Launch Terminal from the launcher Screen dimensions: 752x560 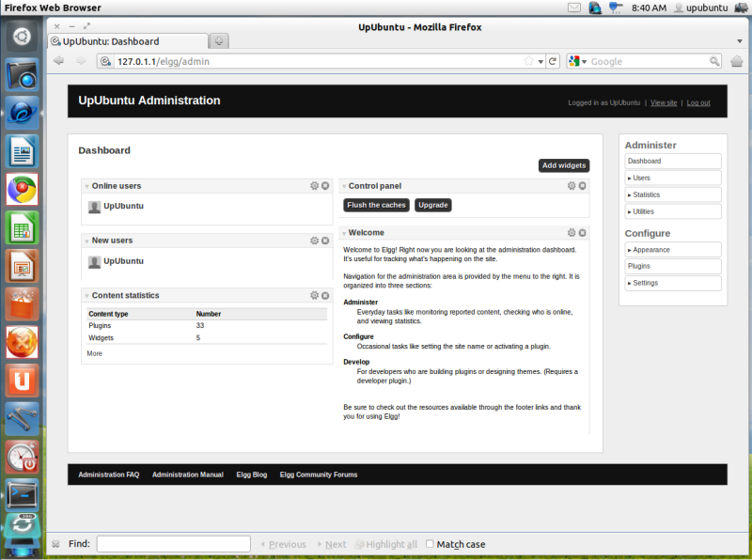coord(22,494)
